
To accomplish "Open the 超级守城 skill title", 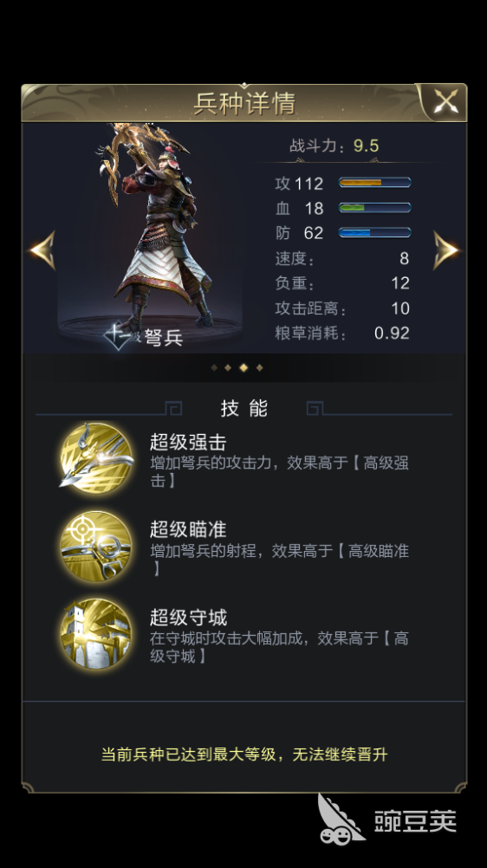I will coord(188,618).
